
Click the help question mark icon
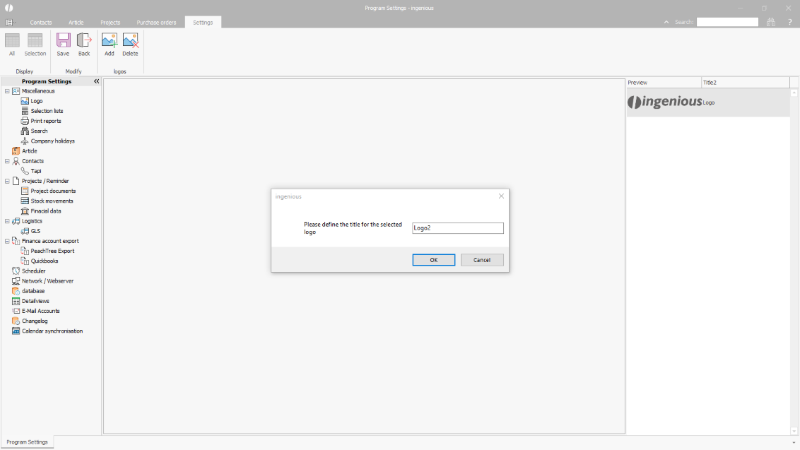pyautogui.click(x=789, y=22)
